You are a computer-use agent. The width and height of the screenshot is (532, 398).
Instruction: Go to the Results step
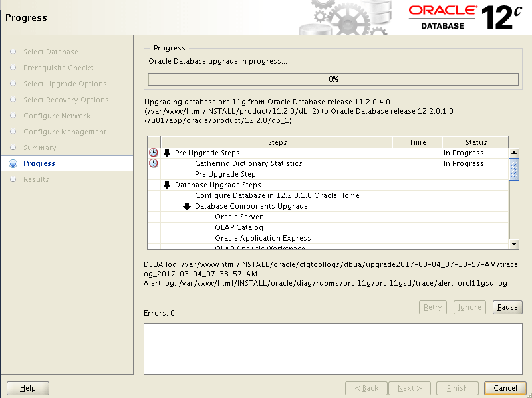click(36, 179)
